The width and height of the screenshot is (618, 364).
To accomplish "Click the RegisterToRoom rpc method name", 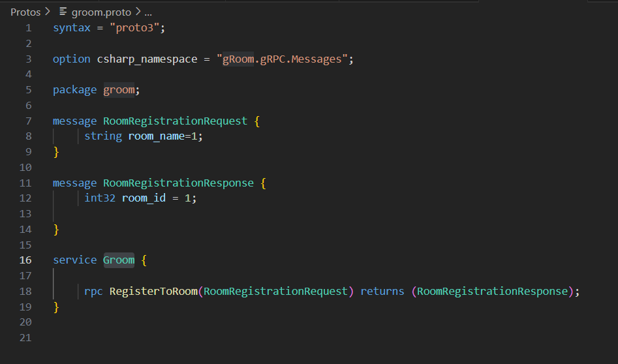I will click(153, 291).
